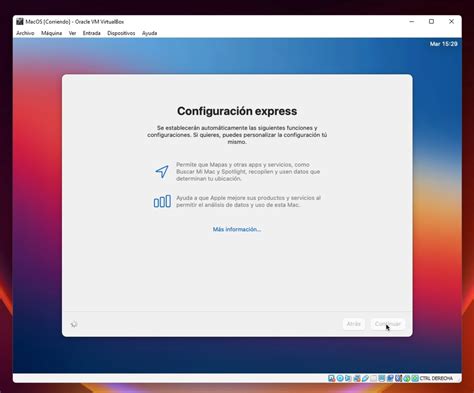Open the Máquina menu
The width and height of the screenshot is (474, 393).
tap(52, 33)
